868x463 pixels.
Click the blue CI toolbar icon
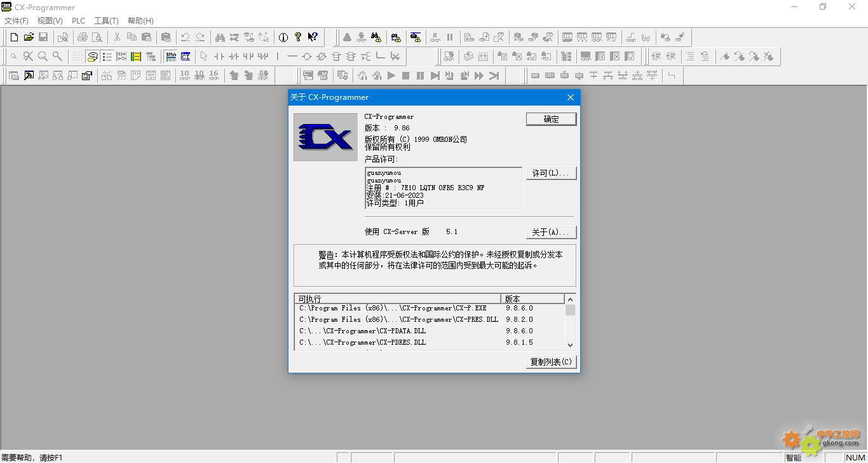(x=186, y=57)
